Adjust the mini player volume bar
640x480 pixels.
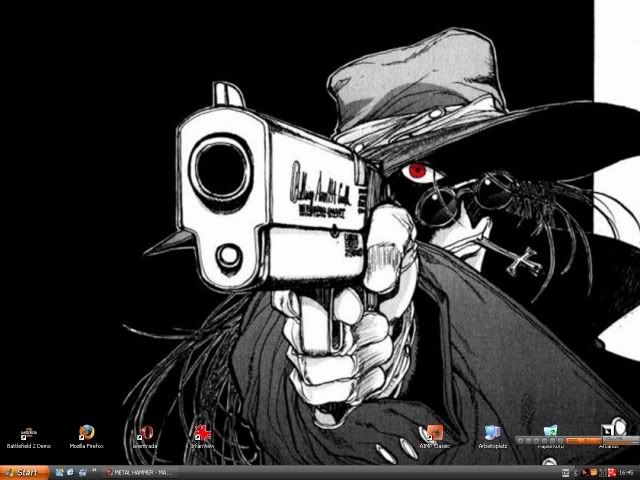click(x=620, y=443)
